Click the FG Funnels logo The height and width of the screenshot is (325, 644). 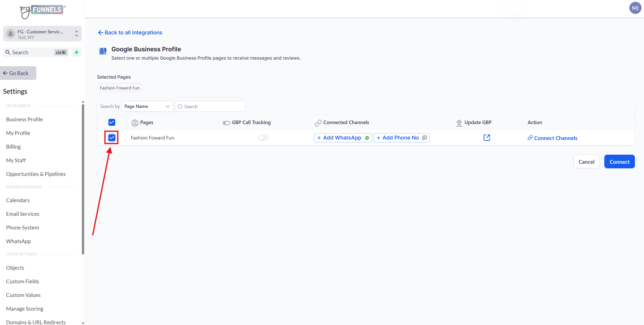[42, 11]
